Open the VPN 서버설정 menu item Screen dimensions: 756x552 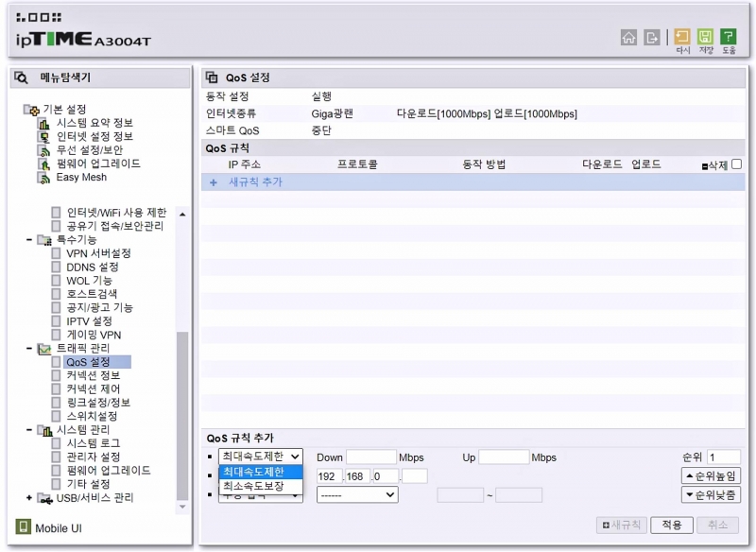[x=98, y=253]
